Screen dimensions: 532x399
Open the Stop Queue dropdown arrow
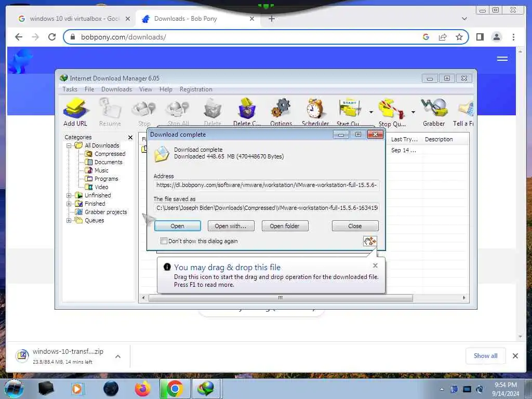(413, 112)
